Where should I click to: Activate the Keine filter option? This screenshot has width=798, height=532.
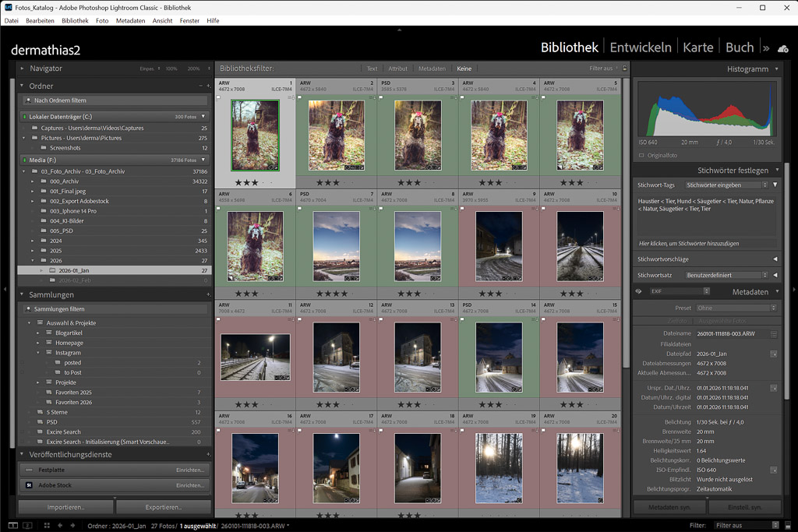pyautogui.click(x=464, y=69)
